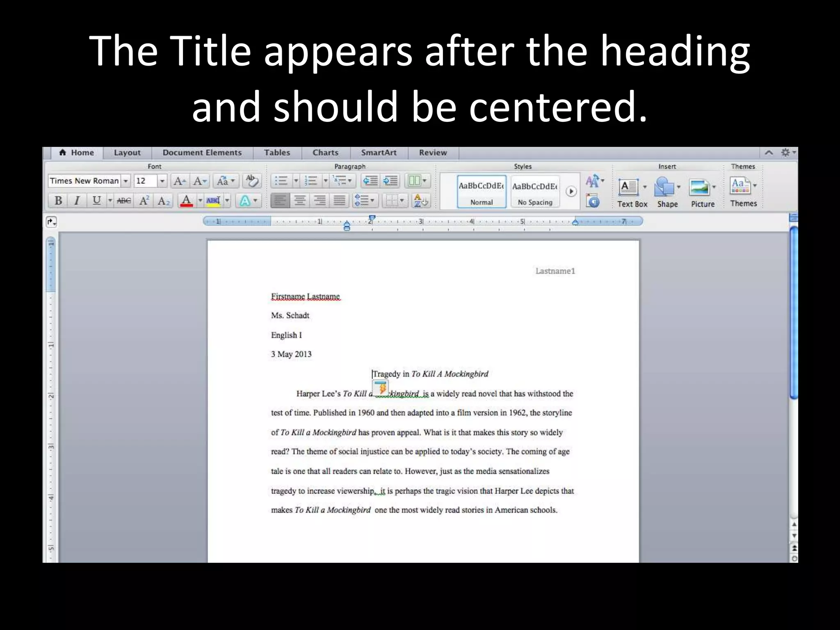Click the paste options icon in document

380,388
